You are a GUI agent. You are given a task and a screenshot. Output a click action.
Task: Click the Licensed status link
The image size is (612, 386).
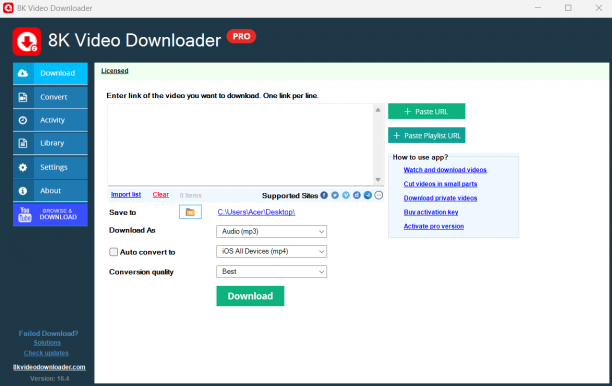(x=115, y=71)
